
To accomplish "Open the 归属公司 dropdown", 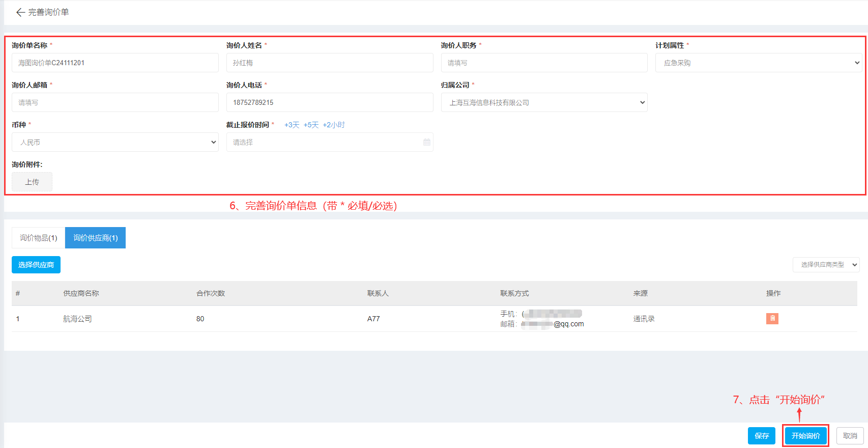I will [544, 102].
